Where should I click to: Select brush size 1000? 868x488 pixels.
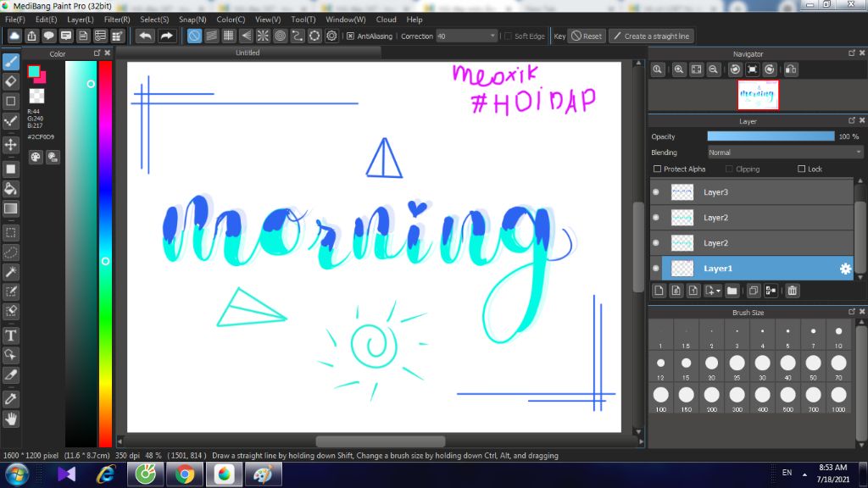838,400
